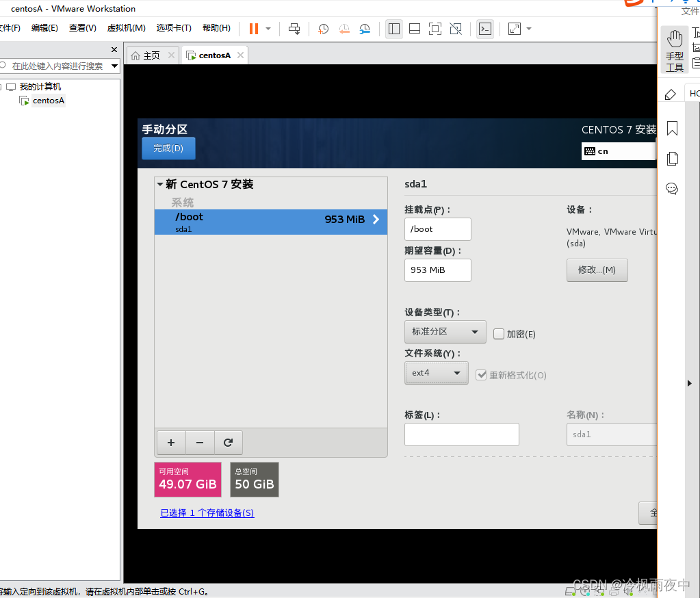Click the 可用空间 49.07 GiB indicator
This screenshot has height=598, width=700.
coord(187,480)
